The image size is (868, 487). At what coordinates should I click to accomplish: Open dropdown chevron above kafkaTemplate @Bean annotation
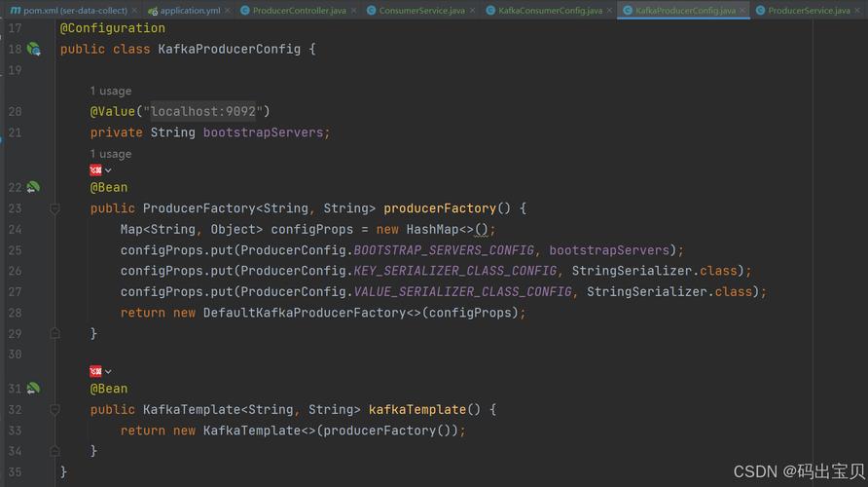click(x=108, y=372)
